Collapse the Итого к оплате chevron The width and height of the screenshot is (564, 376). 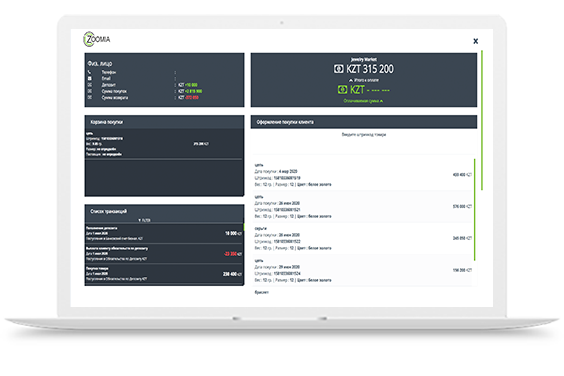point(350,80)
